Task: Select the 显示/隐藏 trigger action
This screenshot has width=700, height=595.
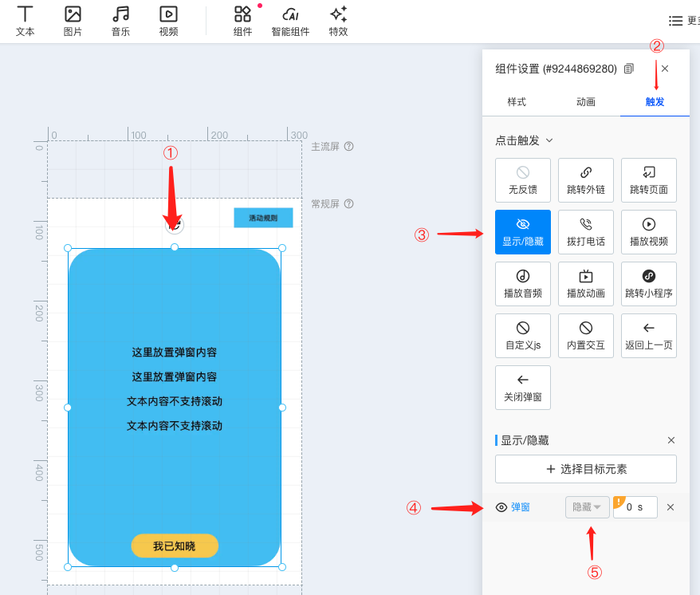Action: (522, 232)
